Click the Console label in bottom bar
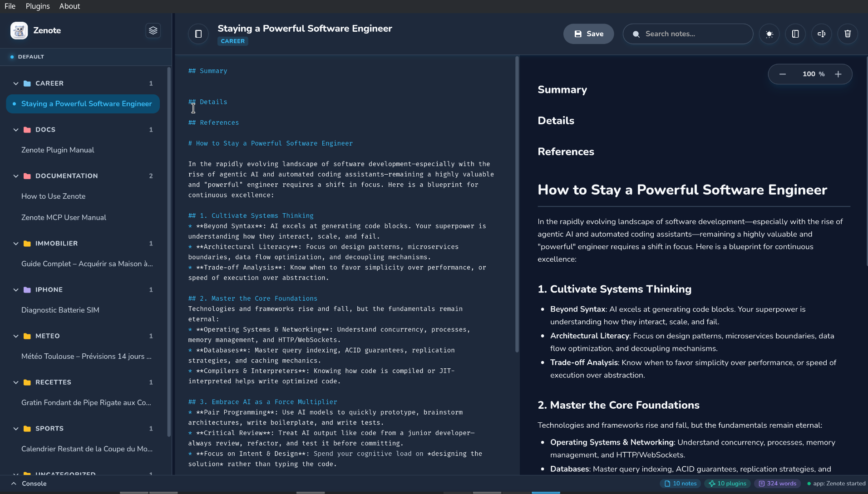The height and width of the screenshot is (494, 868). tap(34, 484)
